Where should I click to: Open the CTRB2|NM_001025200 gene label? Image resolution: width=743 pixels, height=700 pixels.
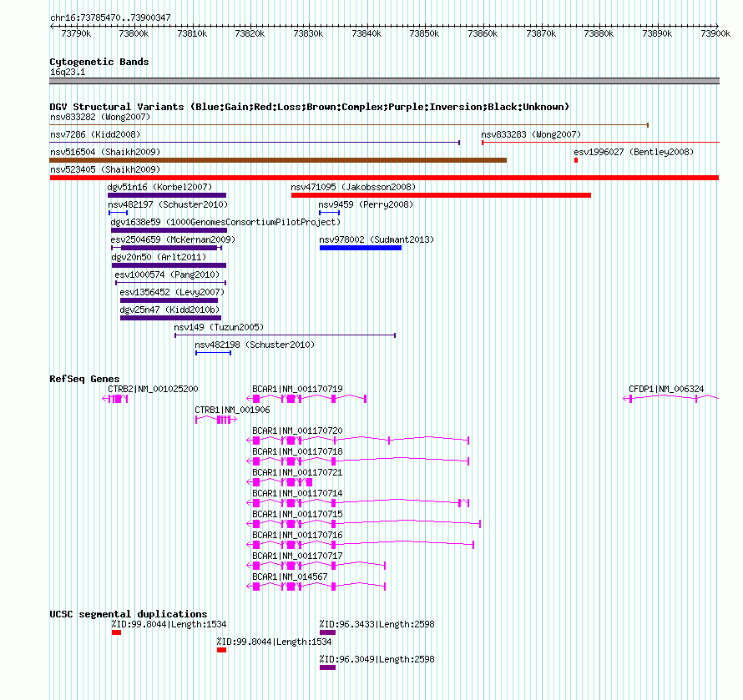point(153,389)
